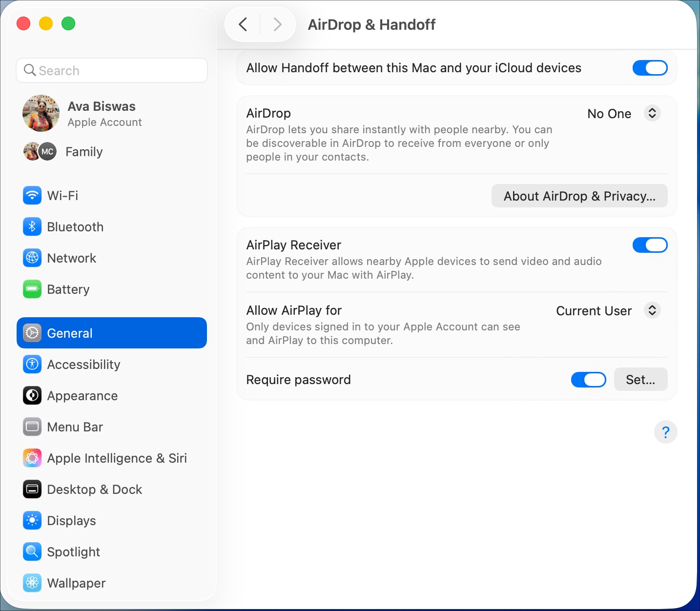This screenshot has width=700, height=611.
Task: Toggle the Require password switch
Action: tap(588, 379)
